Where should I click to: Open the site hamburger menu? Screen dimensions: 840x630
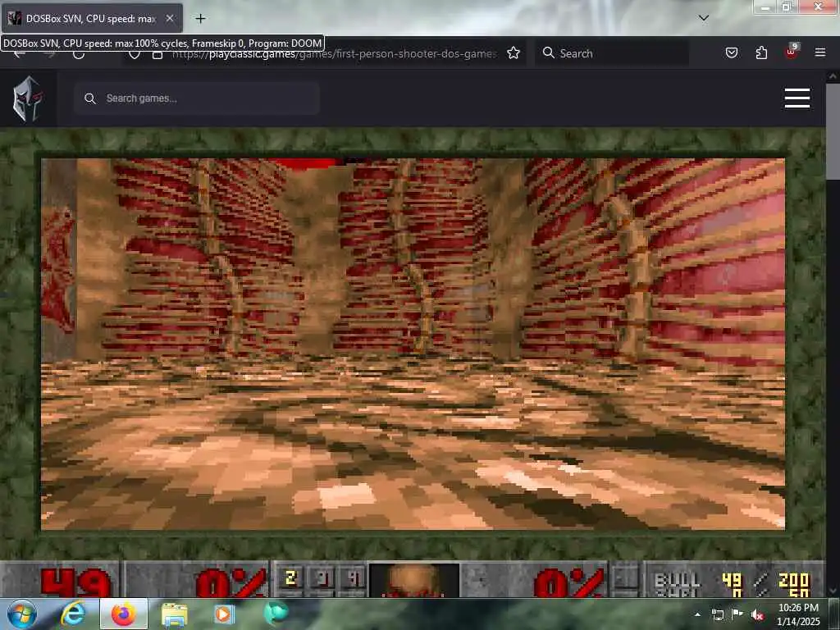pyautogui.click(x=797, y=98)
